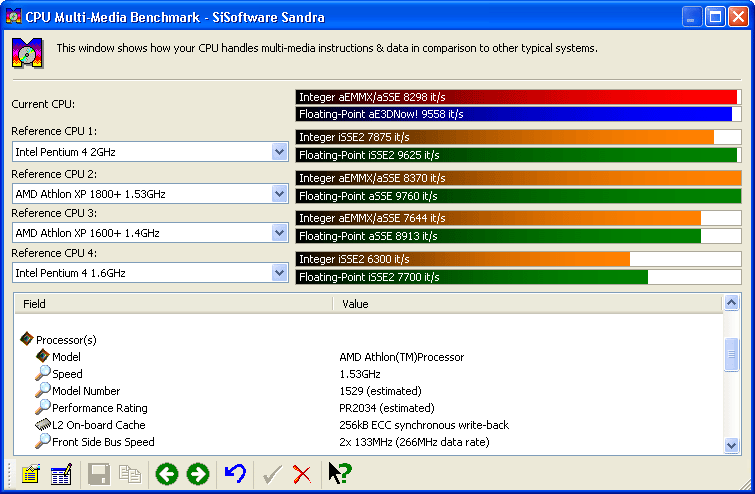The image size is (755, 494).
Task: Click the value AMD Athlon(TM)Processor
Action: [x=402, y=357]
